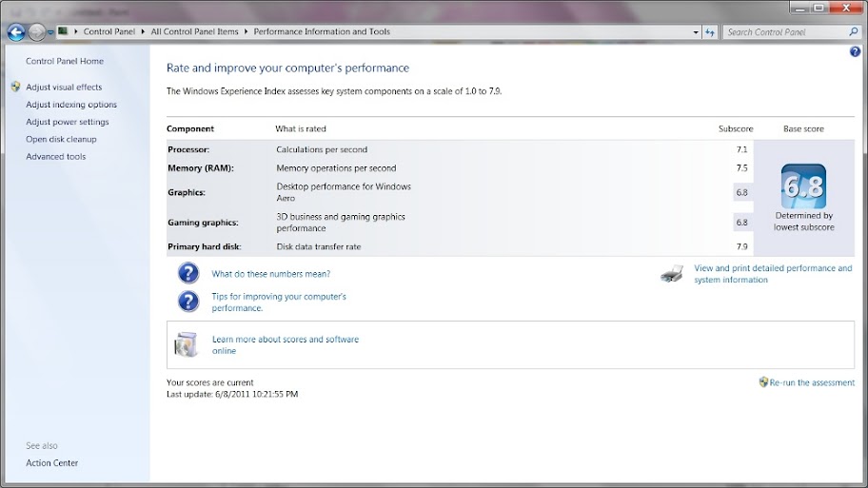Click Calculations per second text
Viewport: 868px width, 488px height.
coord(322,149)
